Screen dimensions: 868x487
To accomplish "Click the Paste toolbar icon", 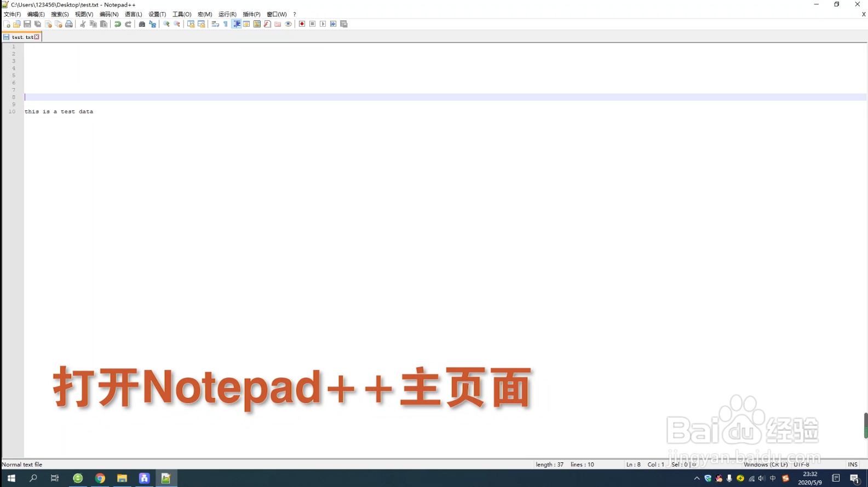I will coord(104,24).
